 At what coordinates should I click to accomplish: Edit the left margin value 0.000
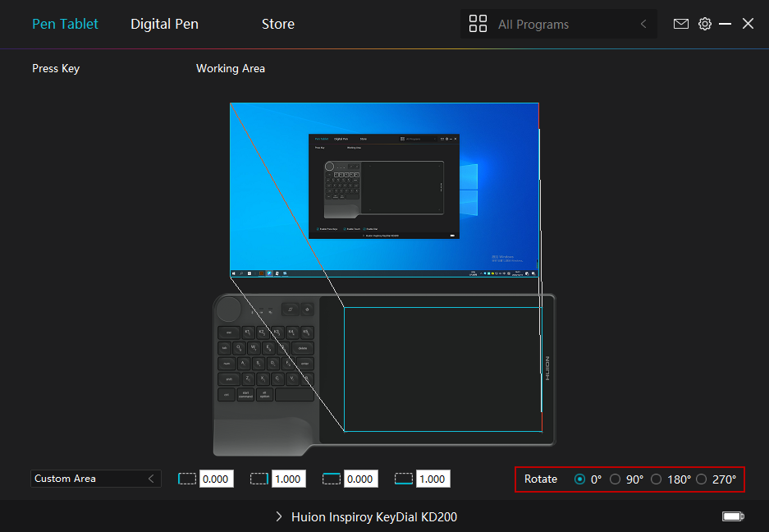click(x=217, y=479)
